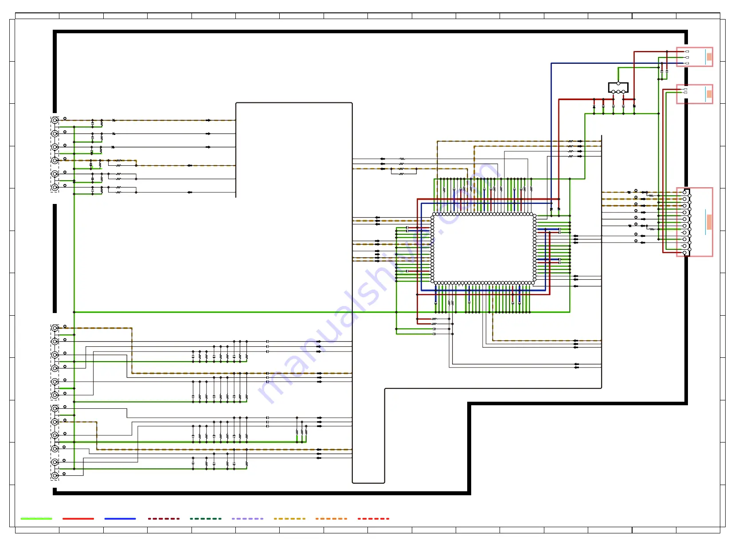Select the topmost jack in left column
The height and width of the screenshot is (560, 754).
click(x=55, y=120)
